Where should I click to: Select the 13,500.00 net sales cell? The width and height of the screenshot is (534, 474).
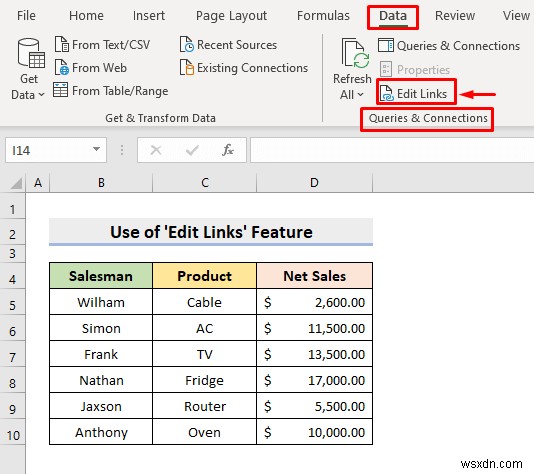point(315,354)
